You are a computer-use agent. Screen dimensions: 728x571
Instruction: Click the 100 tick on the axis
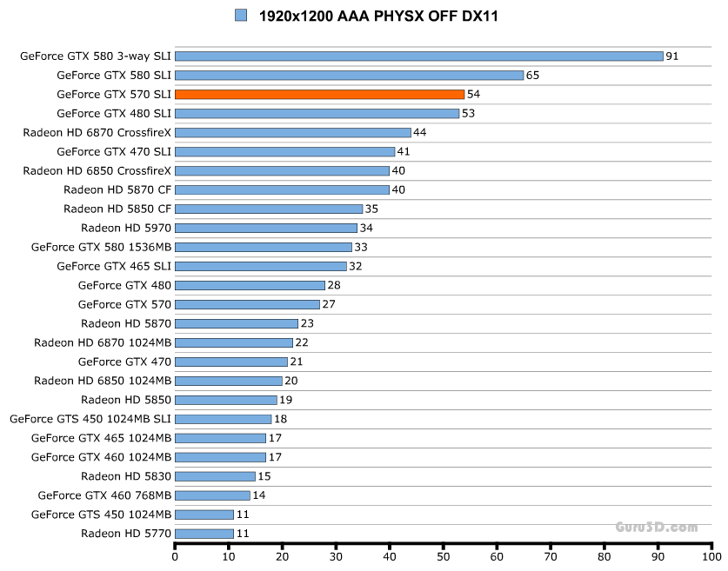pos(712,557)
